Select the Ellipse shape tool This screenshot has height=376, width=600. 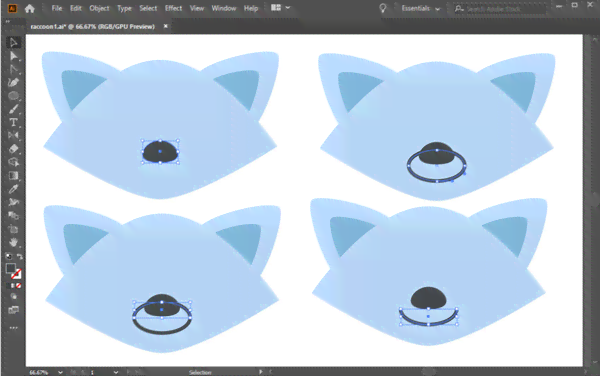13,96
